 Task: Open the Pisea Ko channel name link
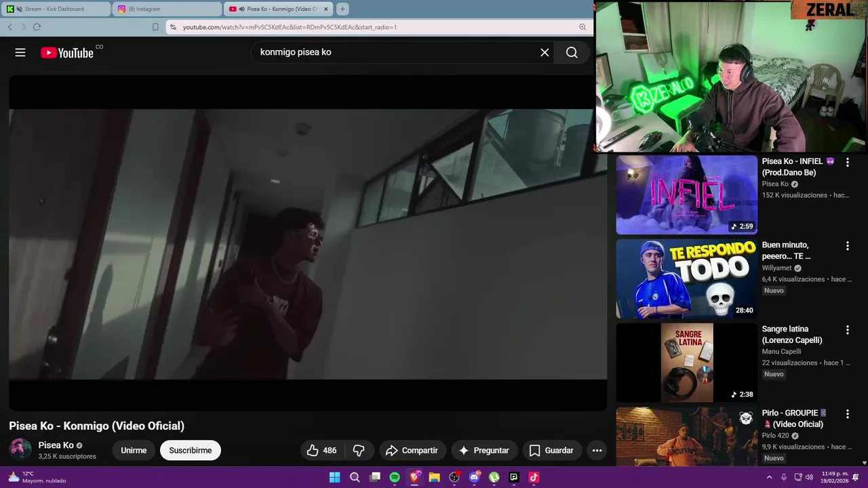pos(56,445)
